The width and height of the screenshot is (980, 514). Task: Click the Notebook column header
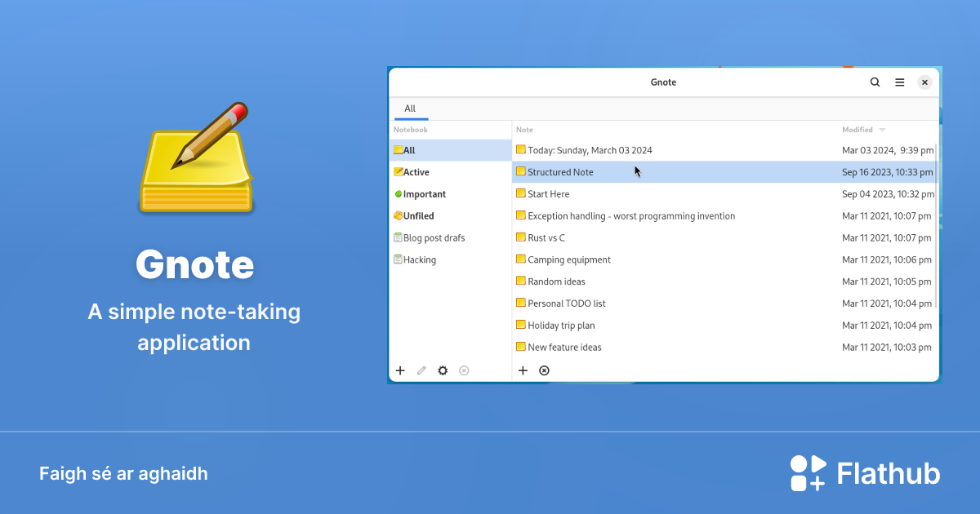410,130
